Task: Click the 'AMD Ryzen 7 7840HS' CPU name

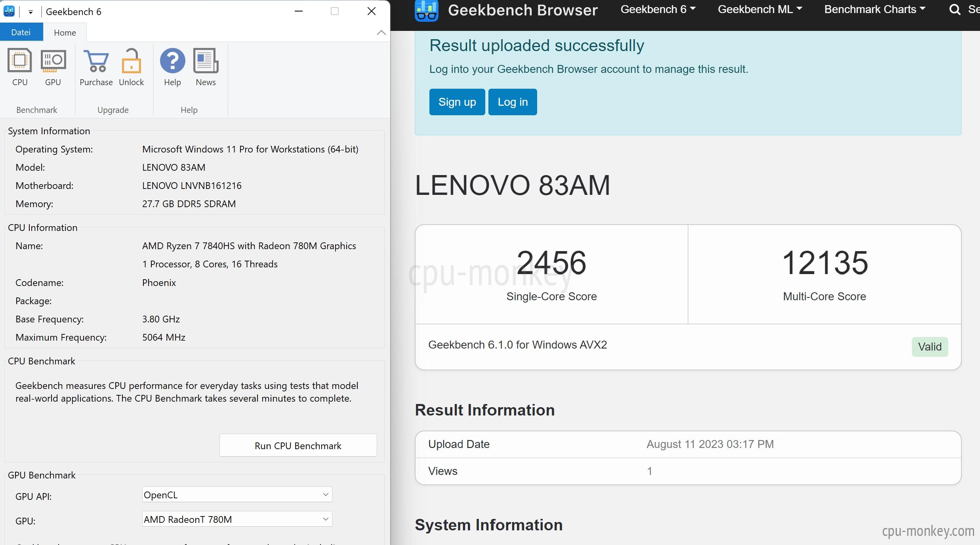Action: pos(249,246)
